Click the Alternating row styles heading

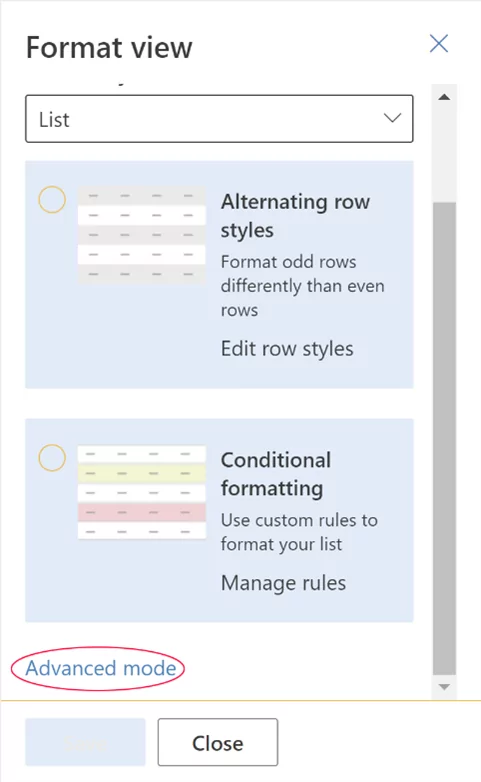click(x=295, y=215)
